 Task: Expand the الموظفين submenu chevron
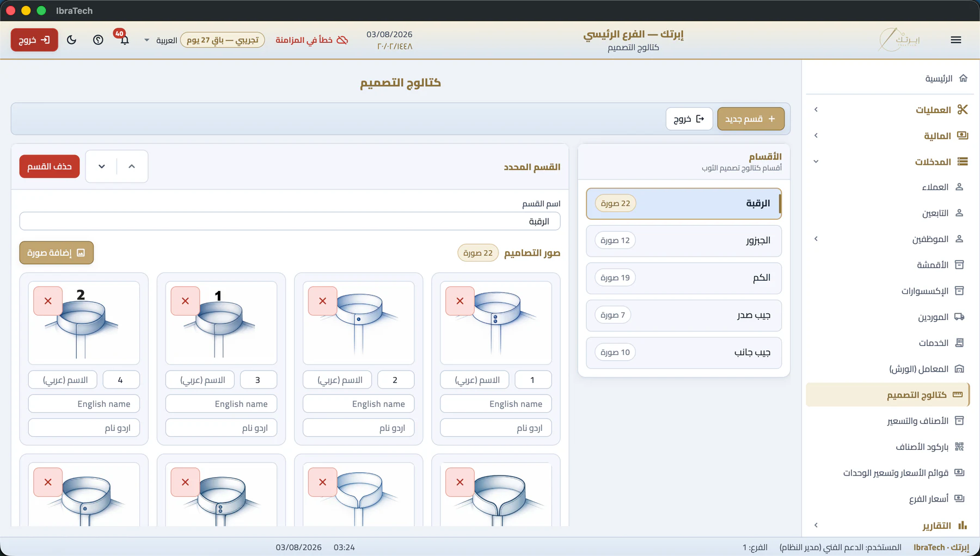(816, 239)
